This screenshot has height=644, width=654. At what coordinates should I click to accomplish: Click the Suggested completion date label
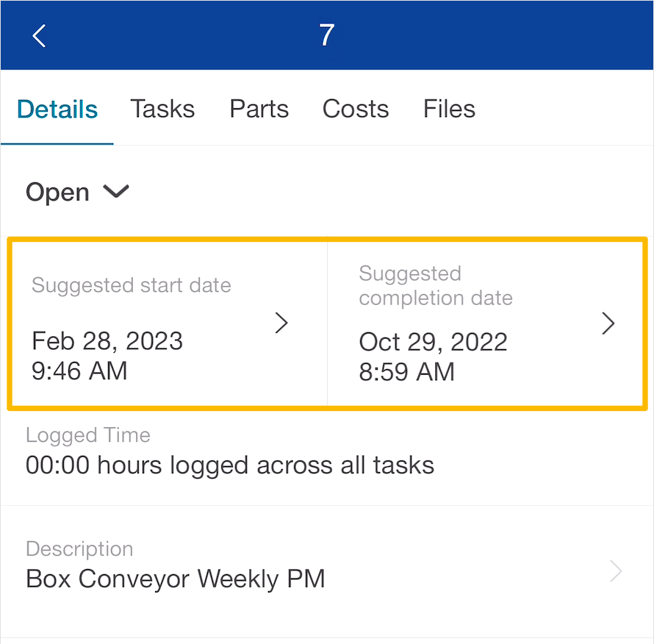pos(436,286)
